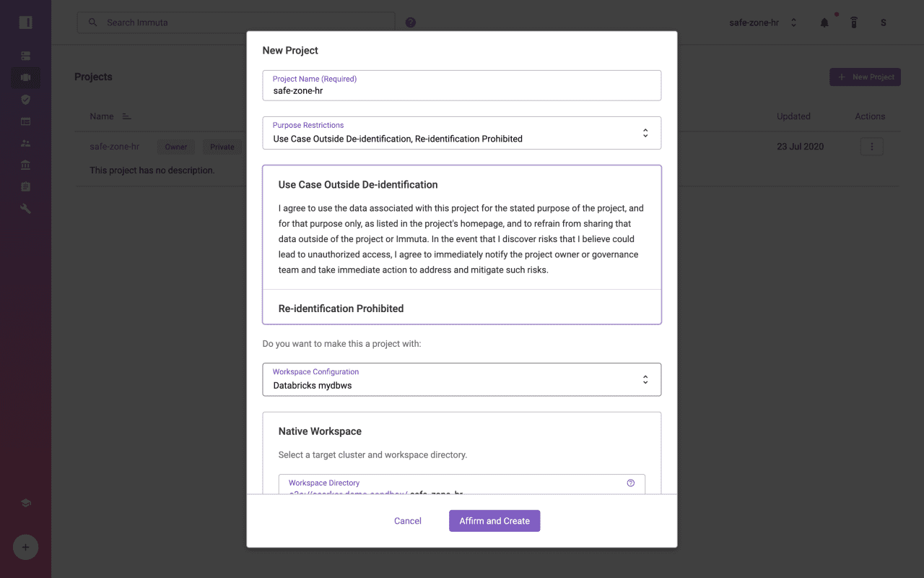Click the Immuta logo in sidebar
924x578 pixels.
(x=25, y=22)
